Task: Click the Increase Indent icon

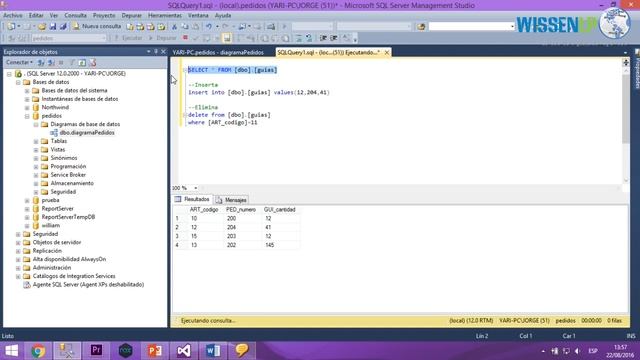Action: [x=334, y=38]
